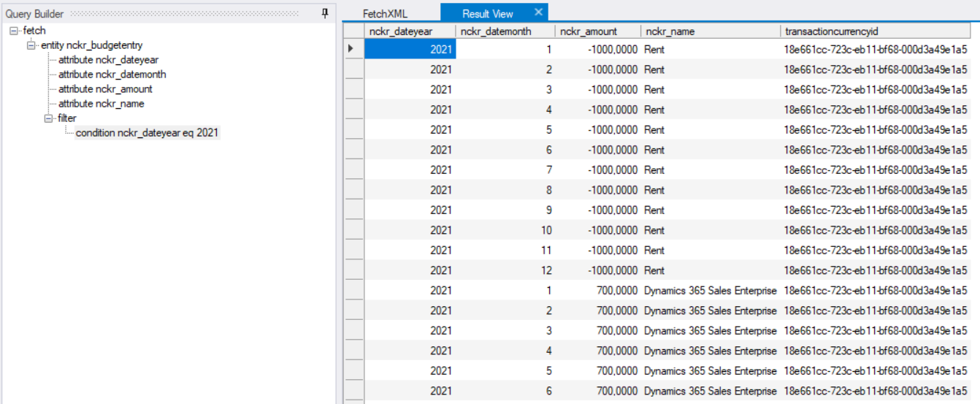
Task: Select the Result View tab
Action: point(487,14)
